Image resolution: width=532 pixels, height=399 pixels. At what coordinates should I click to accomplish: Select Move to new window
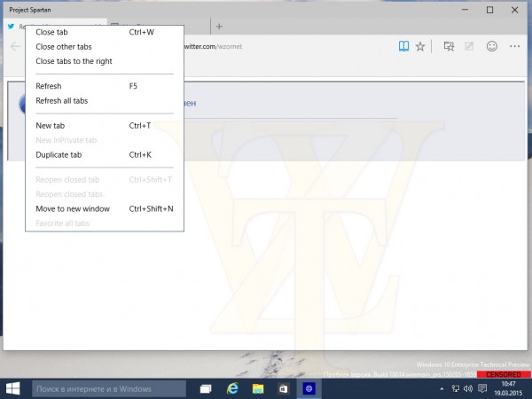pyautogui.click(x=105, y=208)
